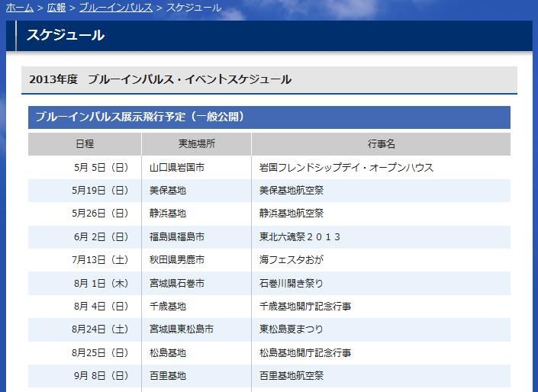Click the 日程 column header
The image size is (538, 392).
pos(85,144)
